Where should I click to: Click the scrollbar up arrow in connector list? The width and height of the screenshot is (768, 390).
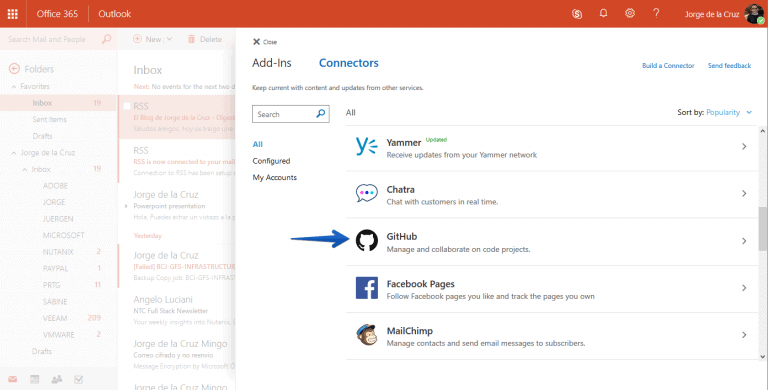point(762,131)
